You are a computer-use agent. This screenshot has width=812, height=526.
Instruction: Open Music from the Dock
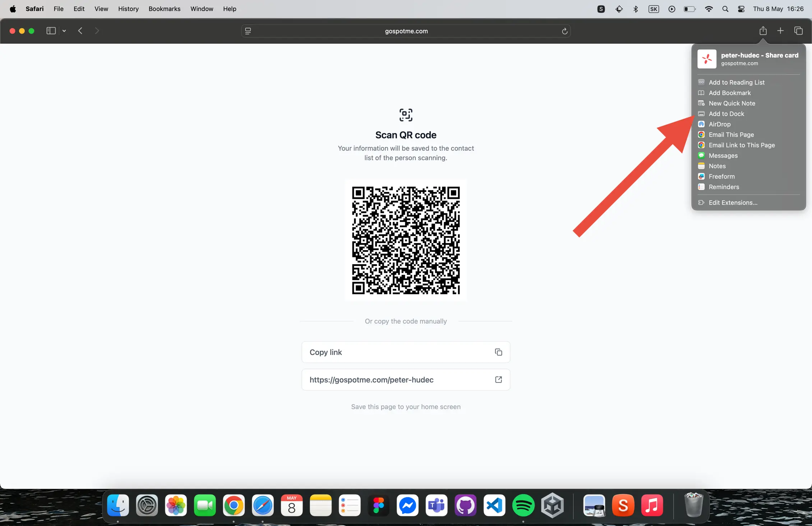pyautogui.click(x=652, y=506)
